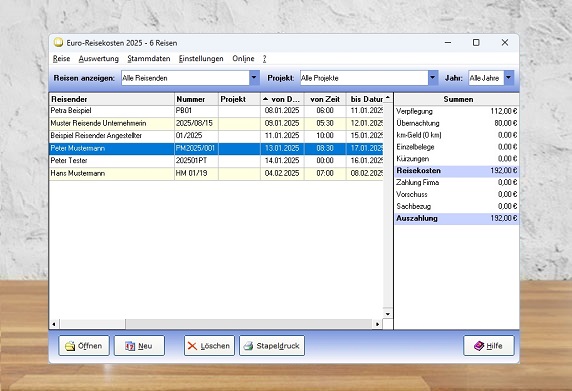This screenshot has width=572, height=391.
Task: Click start time 10:00
Action: pos(325,136)
